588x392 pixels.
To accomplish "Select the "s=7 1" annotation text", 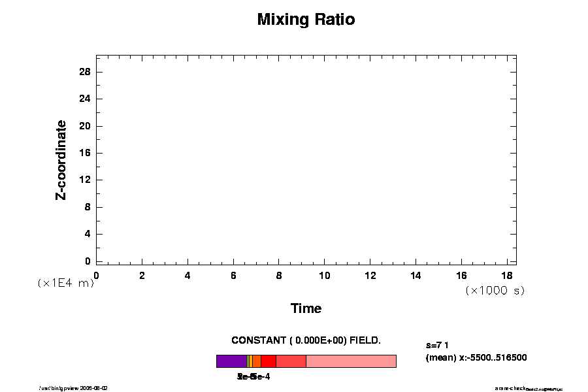I will [x=437, y=344].
